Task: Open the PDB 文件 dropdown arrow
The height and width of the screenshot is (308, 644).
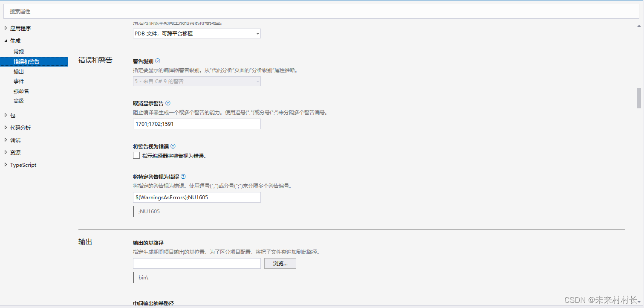Action: (x=257, y=33)
